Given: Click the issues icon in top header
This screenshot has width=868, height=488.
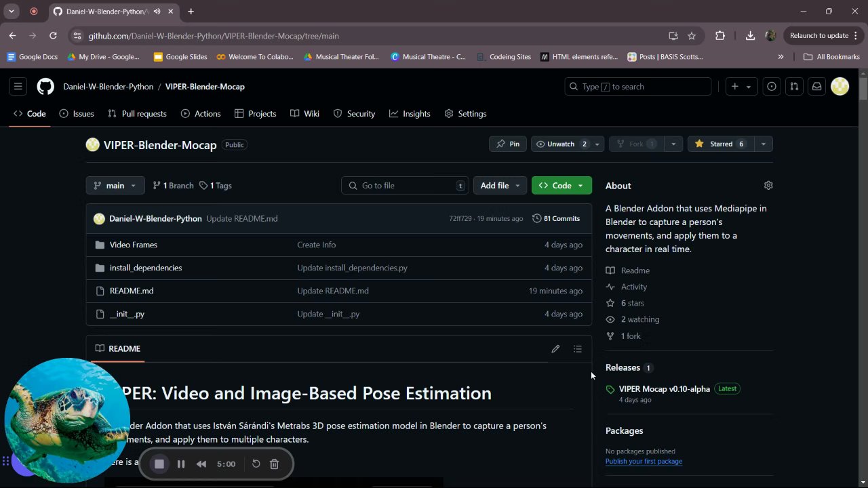Looking at the screenshot, I should pyautogui.click(x=772, y=87).
